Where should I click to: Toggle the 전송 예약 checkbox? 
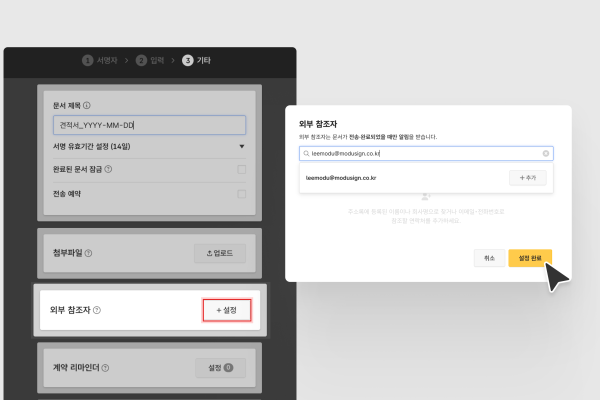[241, 193]
